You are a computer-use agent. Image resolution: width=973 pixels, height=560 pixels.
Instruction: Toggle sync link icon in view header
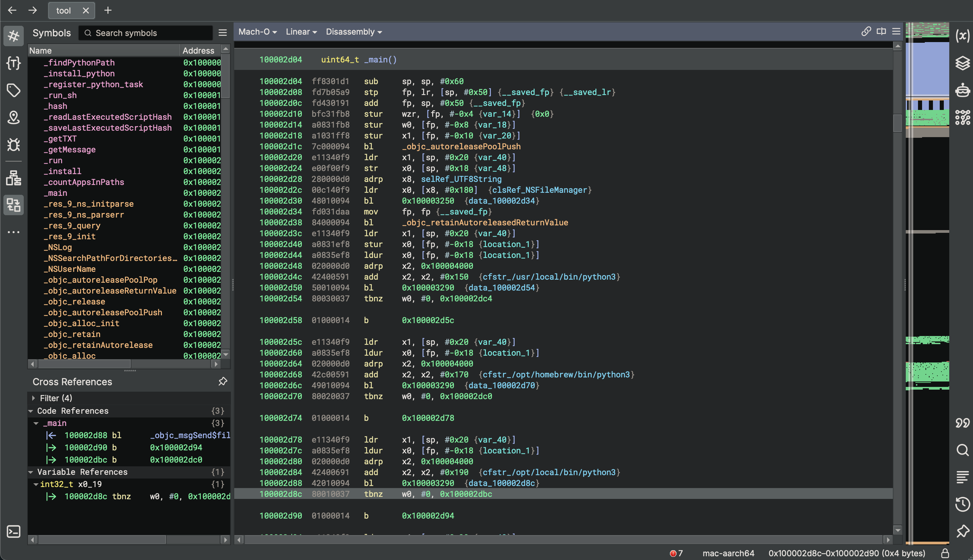(866, 32)
